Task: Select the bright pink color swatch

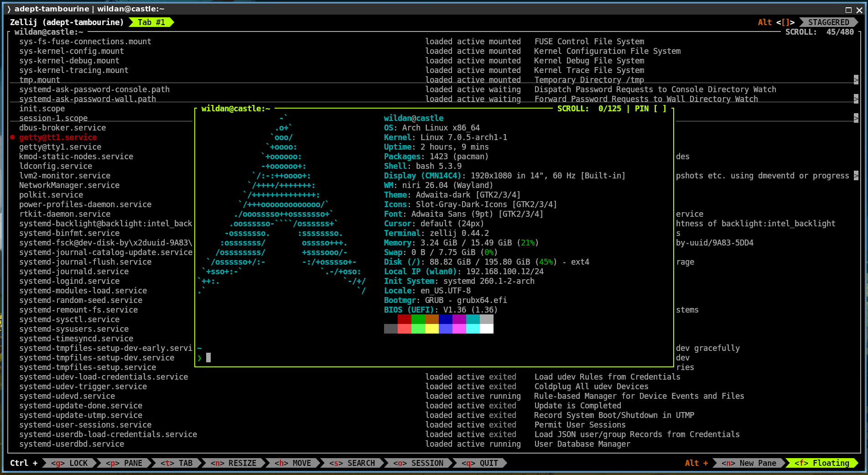Action: pyautogui.click(x=459, y=329)
